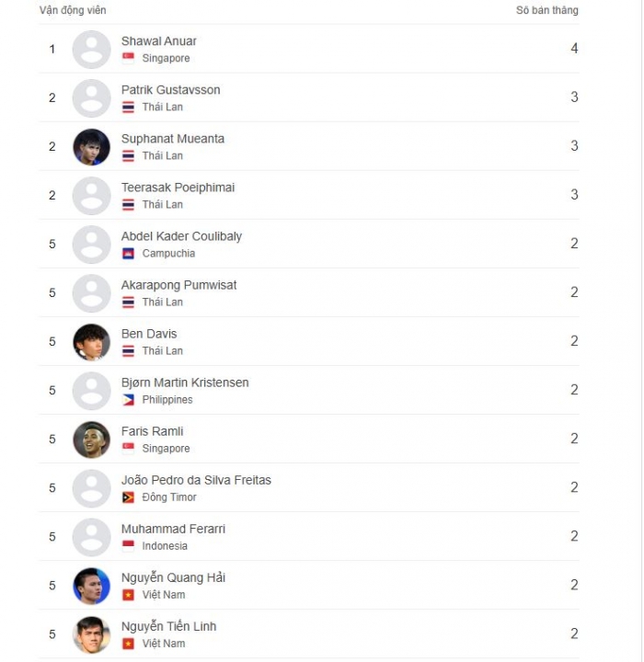Click the 'Số bàn thắng' column header
Image resolution: width=644 pixels, height=662 pixels.
tap(546, 10)
